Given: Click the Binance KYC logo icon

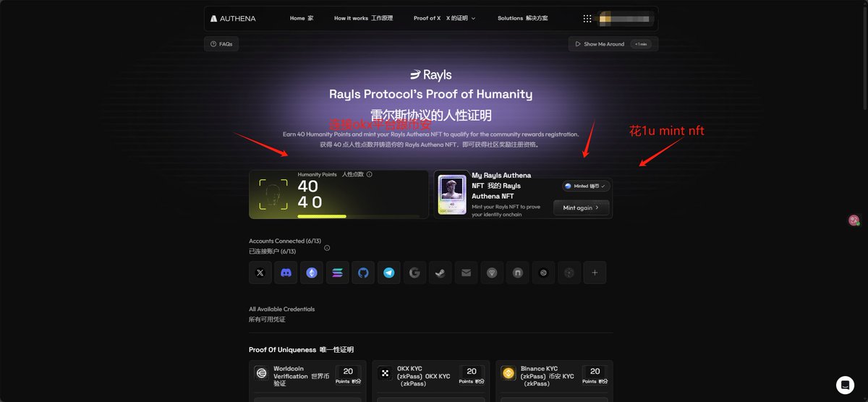Looking at the screenshot, I should pyautogui.click(x=508, y=373).
